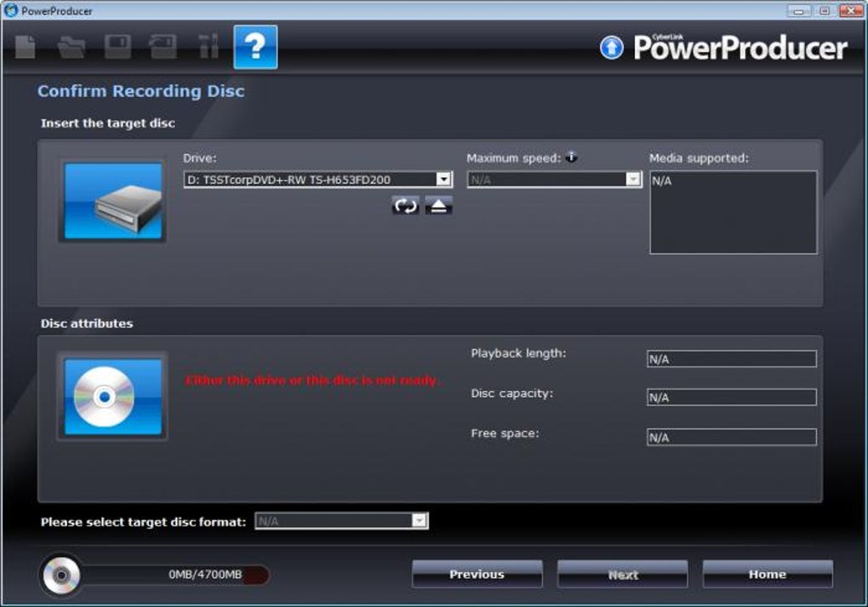The image size is (868, 607).
Task: Click the Previous button
Action: click(x=477, y=575)
